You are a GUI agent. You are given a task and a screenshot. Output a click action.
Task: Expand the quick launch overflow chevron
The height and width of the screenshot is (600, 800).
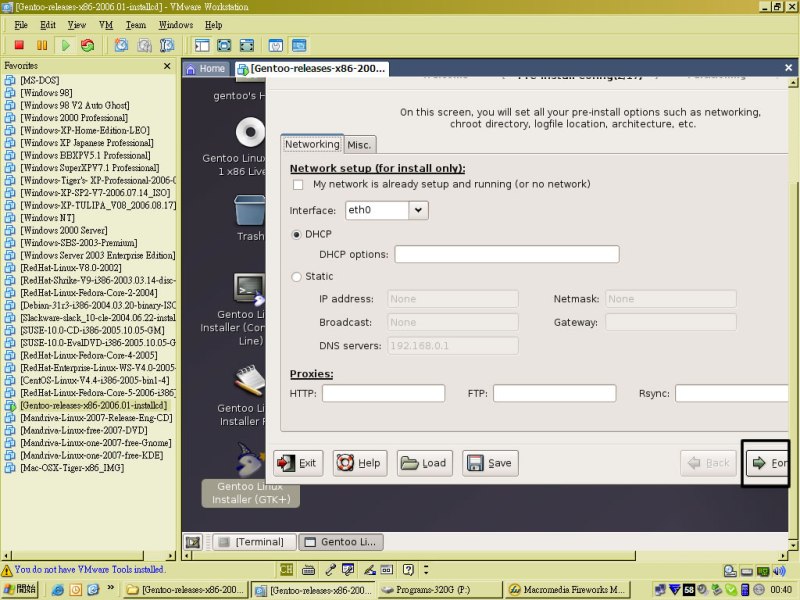(x=110, y=588)
